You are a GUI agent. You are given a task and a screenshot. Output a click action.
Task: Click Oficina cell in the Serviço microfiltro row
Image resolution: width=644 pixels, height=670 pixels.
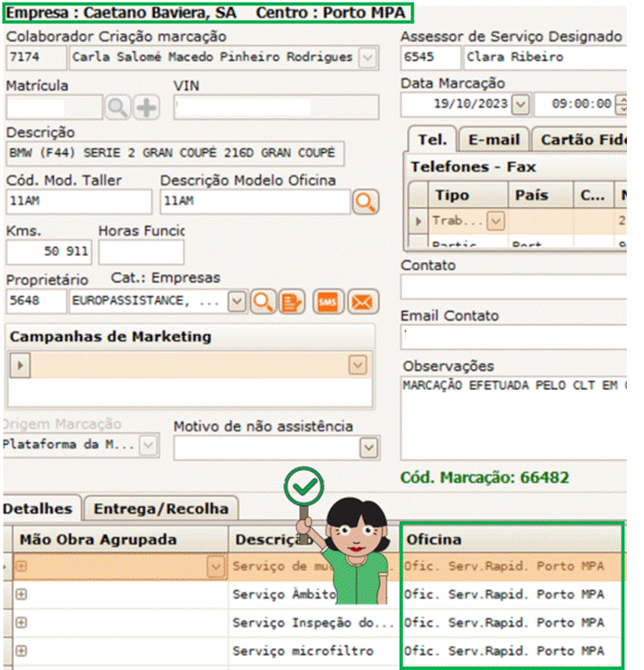coord(511,651)
